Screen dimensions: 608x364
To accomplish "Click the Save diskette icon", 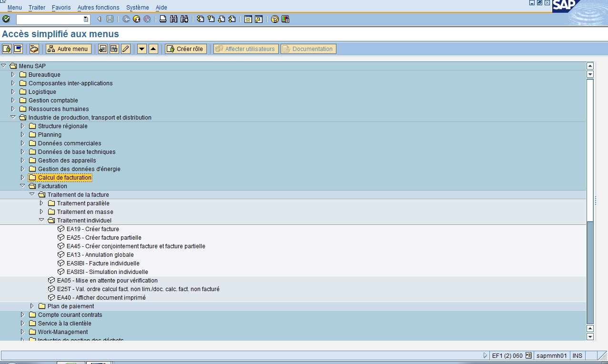I will click(110, 19).
